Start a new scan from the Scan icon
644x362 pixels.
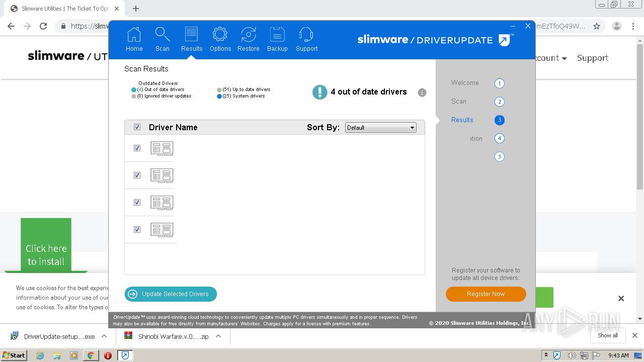pos(162,40)
